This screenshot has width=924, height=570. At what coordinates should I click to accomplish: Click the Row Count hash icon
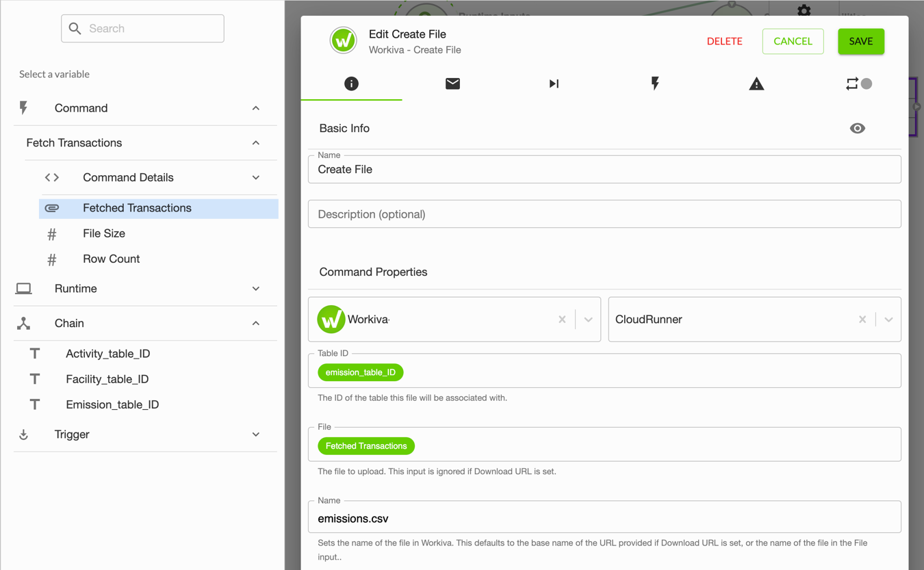(x=52, y=259)
